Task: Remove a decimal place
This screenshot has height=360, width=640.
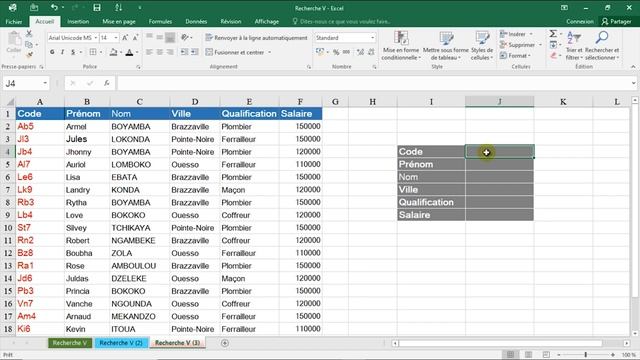Action: tap(371, 52)
